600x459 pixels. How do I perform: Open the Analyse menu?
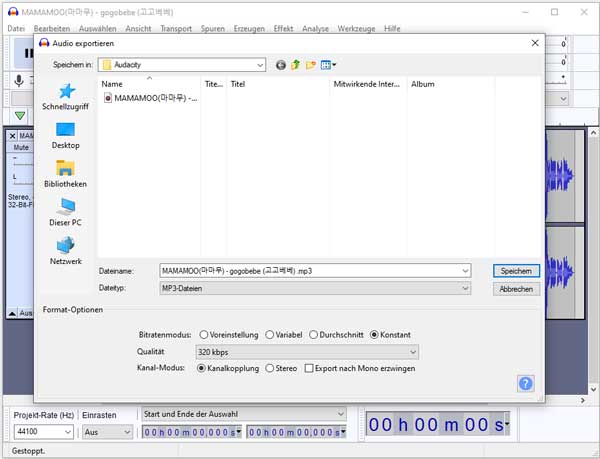(315, 29)
